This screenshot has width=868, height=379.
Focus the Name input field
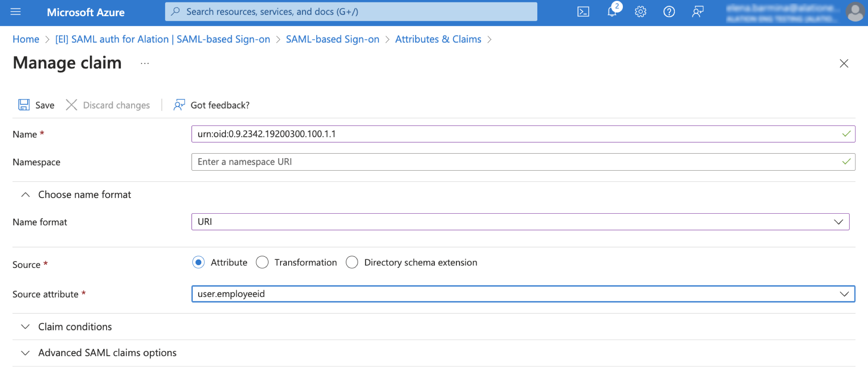(x=523, y=134)
